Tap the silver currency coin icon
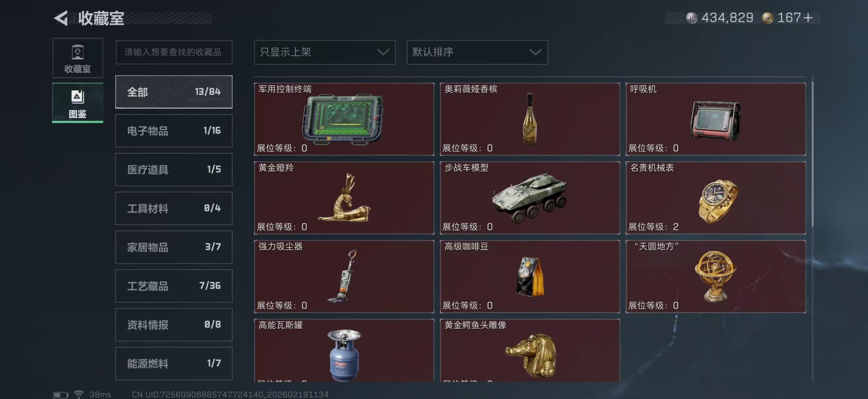Viewport: 868px width, 399px height. pos(692,18)
